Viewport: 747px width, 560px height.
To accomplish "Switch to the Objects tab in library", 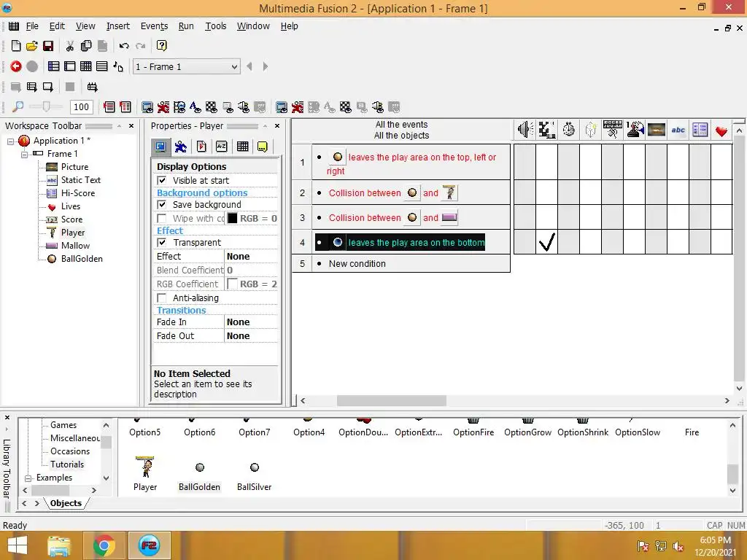I will click(66, 503).
